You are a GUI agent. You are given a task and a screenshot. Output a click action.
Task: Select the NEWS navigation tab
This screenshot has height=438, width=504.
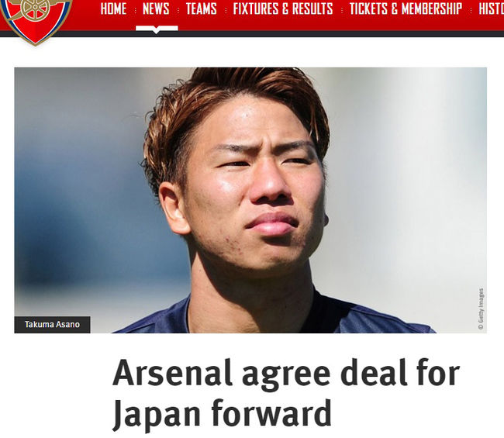tap(156, 9)
